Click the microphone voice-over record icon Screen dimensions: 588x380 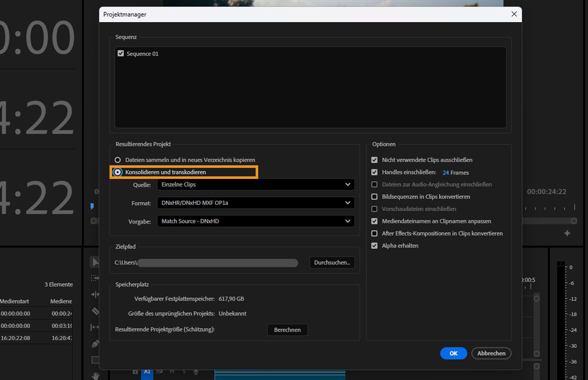click(196, 372)
